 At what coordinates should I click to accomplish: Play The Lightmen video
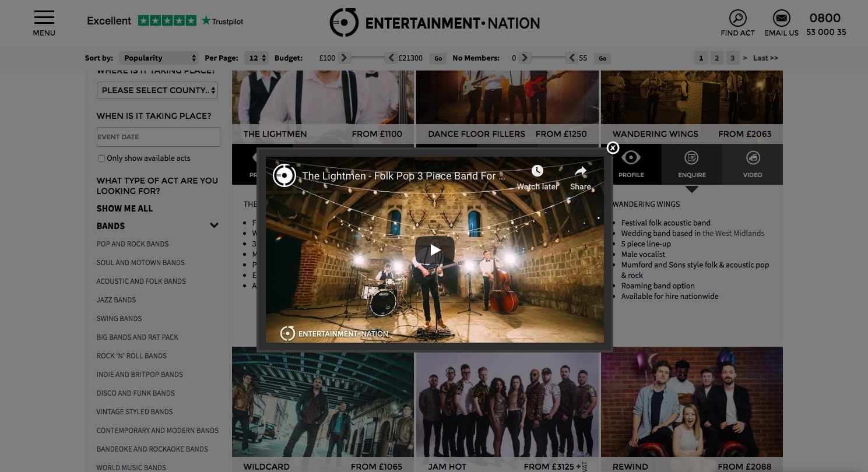(x=434, y=249)
